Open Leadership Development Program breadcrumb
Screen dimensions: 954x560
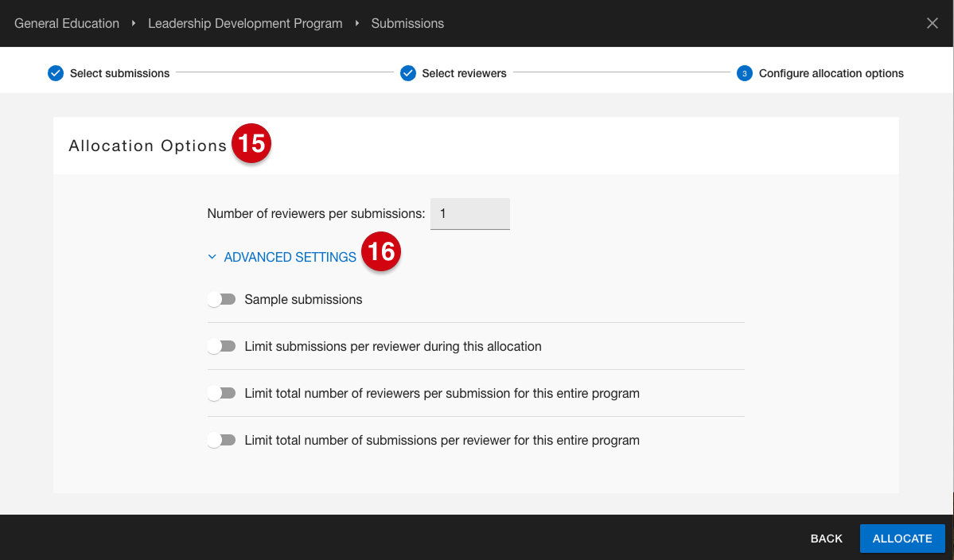pos(245,23)
